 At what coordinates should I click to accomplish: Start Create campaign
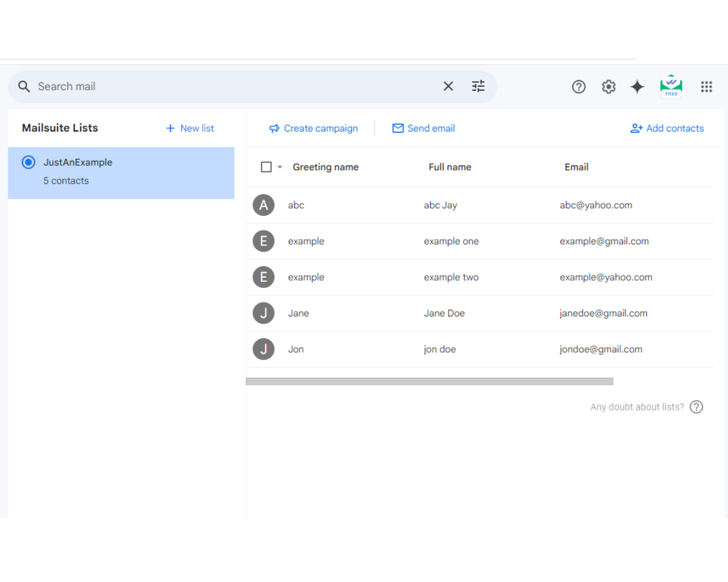313,129
